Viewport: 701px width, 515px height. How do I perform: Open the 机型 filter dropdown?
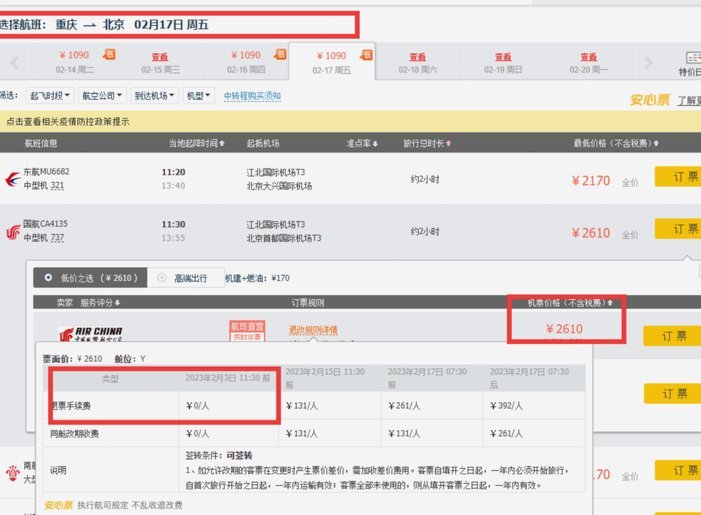click(x=198, y=95)
